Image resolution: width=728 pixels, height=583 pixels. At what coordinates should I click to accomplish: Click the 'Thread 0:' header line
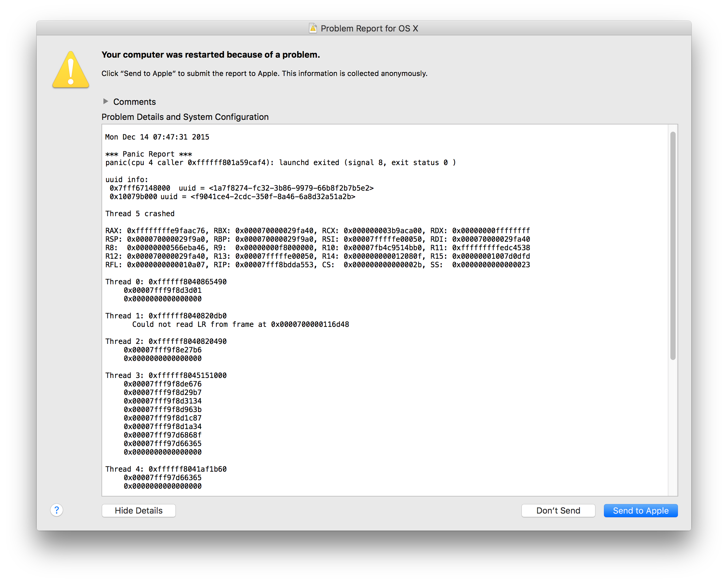[x=166, y=282]
